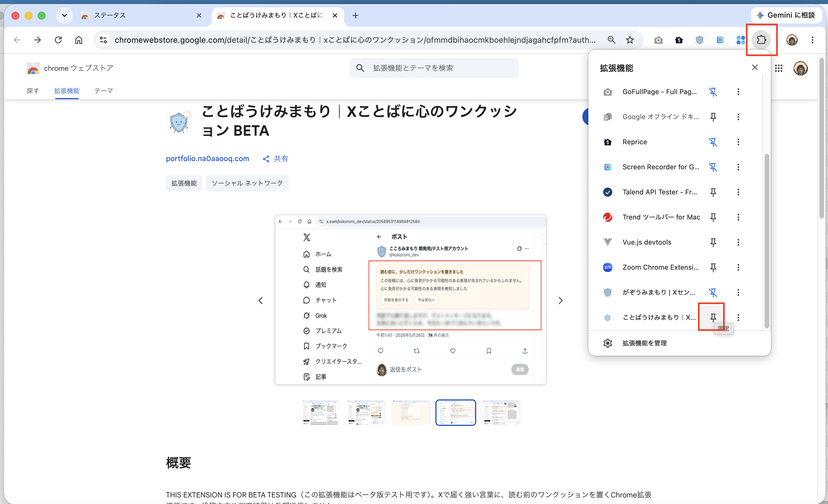Open more options for Vue.js devtools
Viewport: 828px width, 504px height.
[738, 242]
